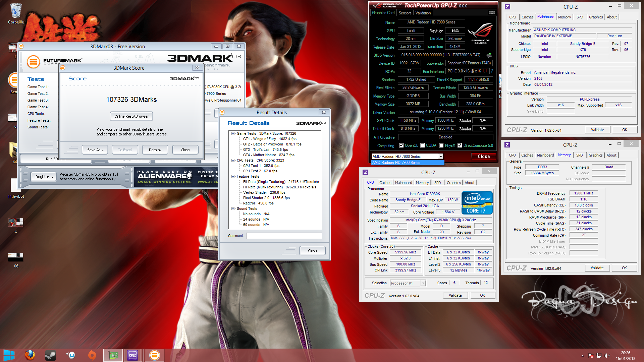The height and width of the screenshot is (362, 644).
Task: Click the Windows Start button on taskbar
Action: [9, 355]
